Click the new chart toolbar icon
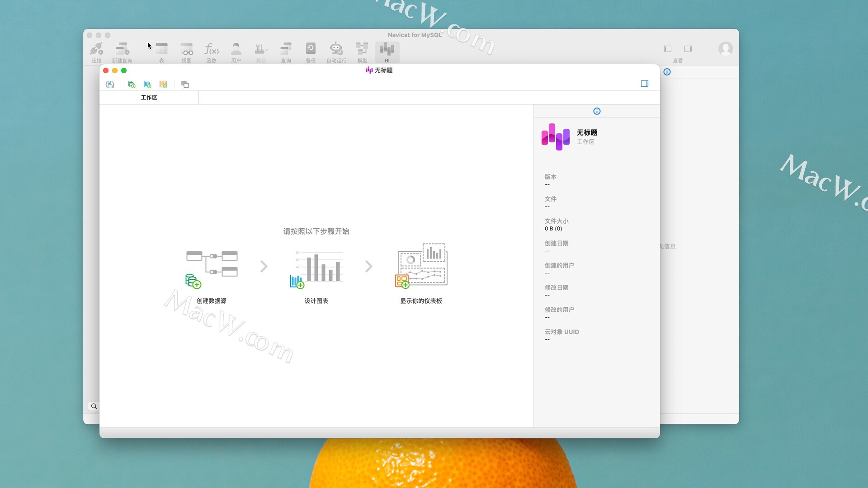The height and width of the screenshot is (488, 868). click(147, 84)
